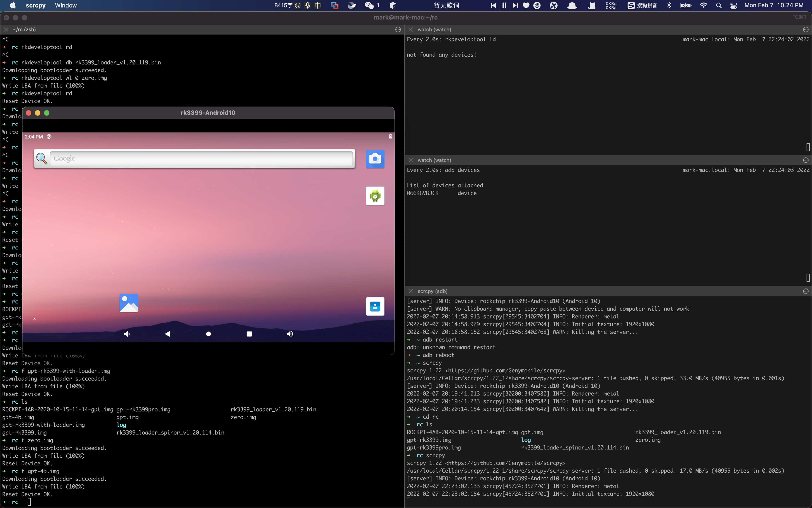Open Spotlight search in menu bar

(719, 5)
